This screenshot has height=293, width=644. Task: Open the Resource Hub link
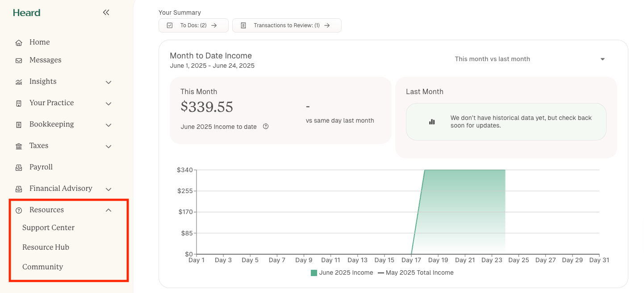pos(46,248)
